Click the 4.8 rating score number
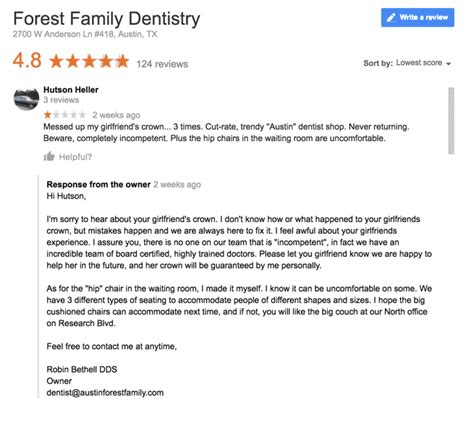 pos(27,61)
